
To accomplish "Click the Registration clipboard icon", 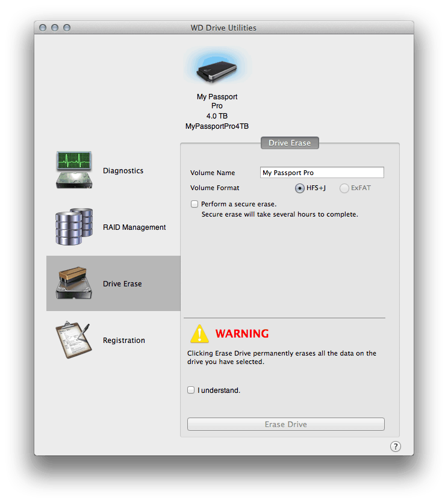I will [75, 340].
